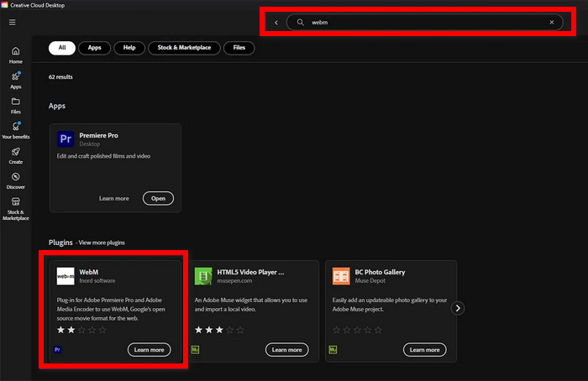
Task: Open Apps in the sidebar
Action: 15,81
